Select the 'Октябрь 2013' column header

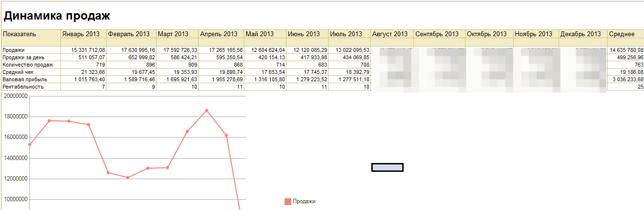click(489, 34)
